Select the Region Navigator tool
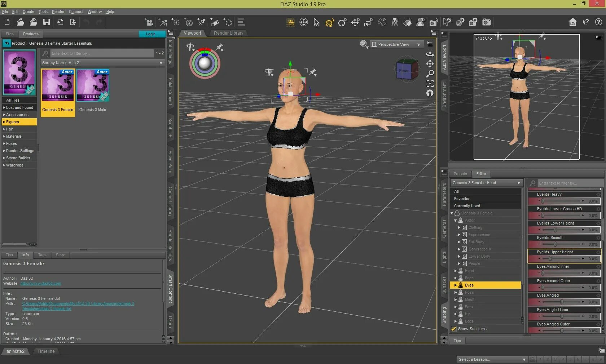Image resolution: width=606 pixels, height=364 pixels. point(421,22)
